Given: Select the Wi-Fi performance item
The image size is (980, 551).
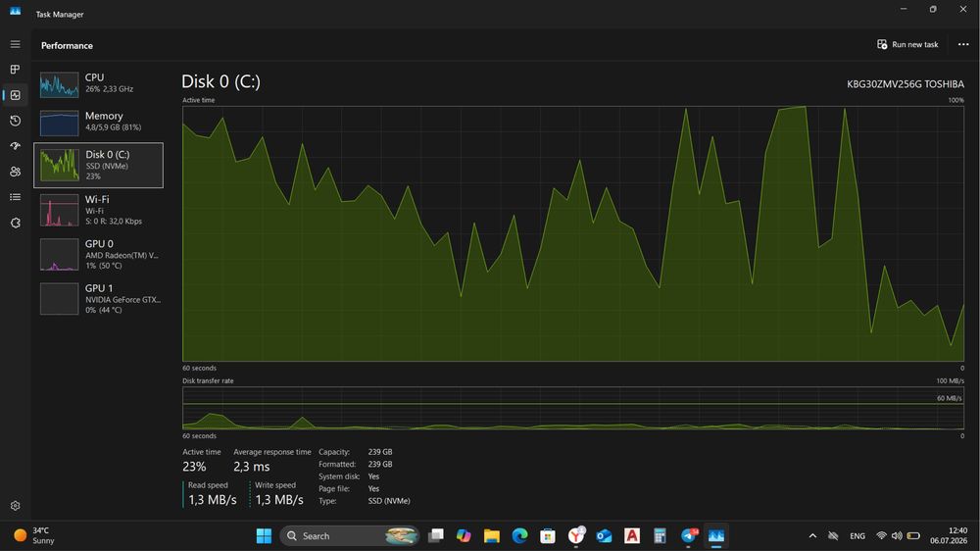Looking at the screenshot, I should pos(99,210).
